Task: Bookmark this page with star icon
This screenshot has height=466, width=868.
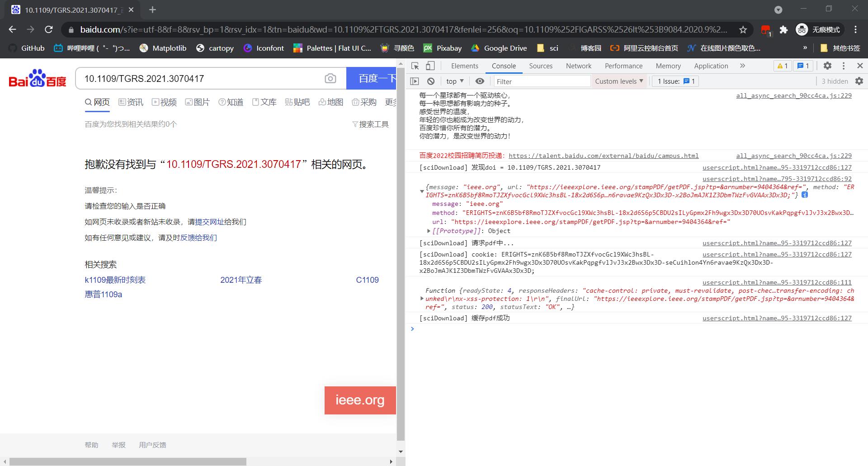Action: tap(743, 30)
